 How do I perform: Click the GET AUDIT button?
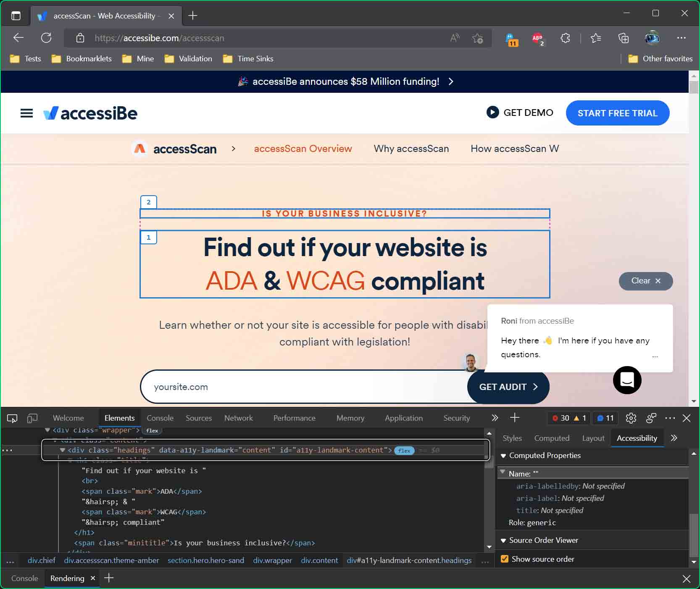coord(508,387)
